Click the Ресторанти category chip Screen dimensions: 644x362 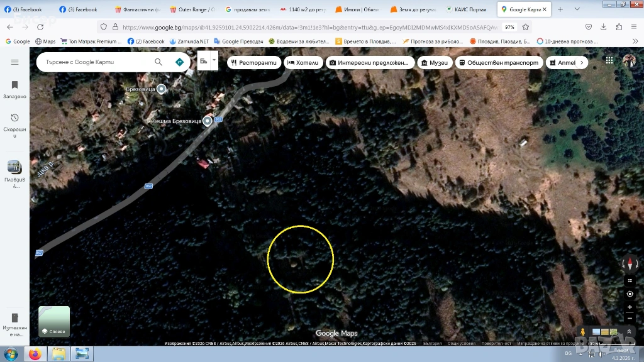(x=254, y=63)
